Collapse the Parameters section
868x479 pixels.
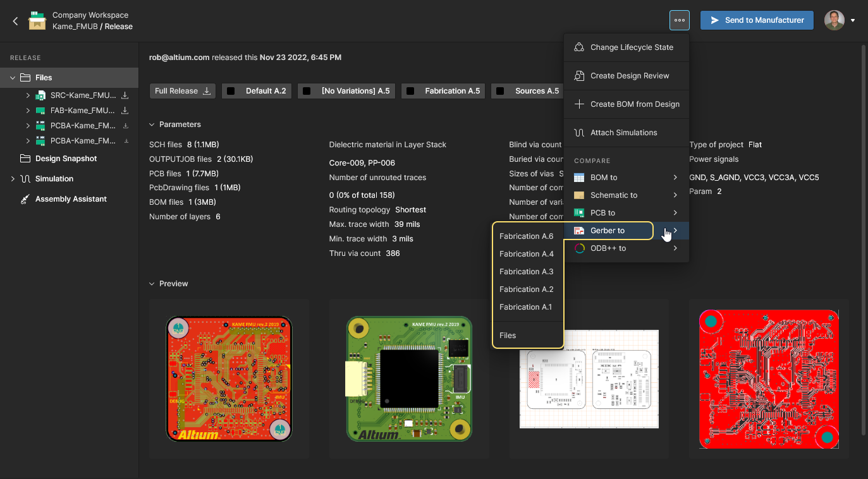[x=152, y=124]
